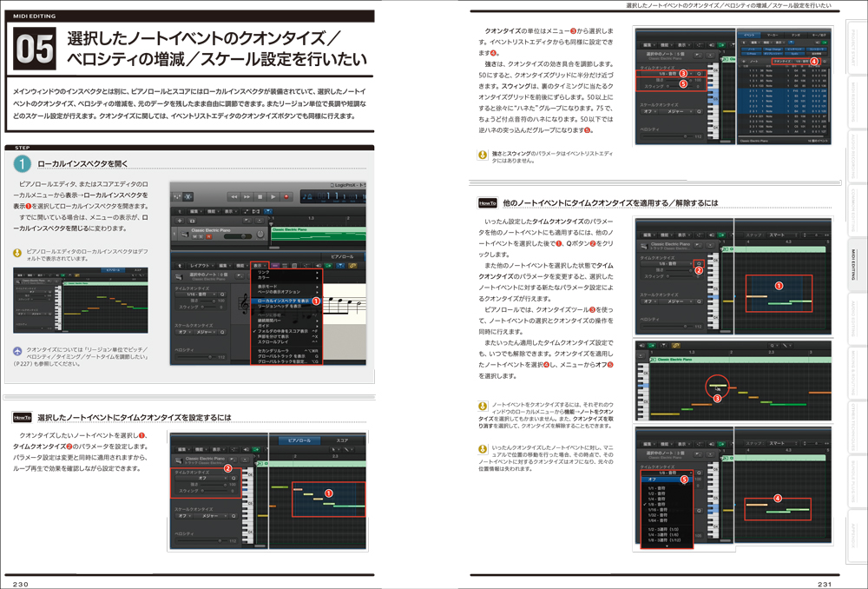Open 編集 menu in Step 1 tracks area
Image resolution: width=868 pixels, height=589 pixels.
tap(195, 211)
